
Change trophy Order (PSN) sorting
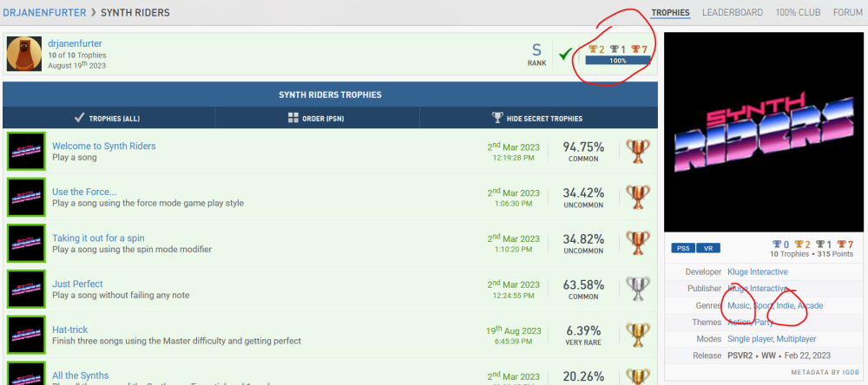point(318,118)
